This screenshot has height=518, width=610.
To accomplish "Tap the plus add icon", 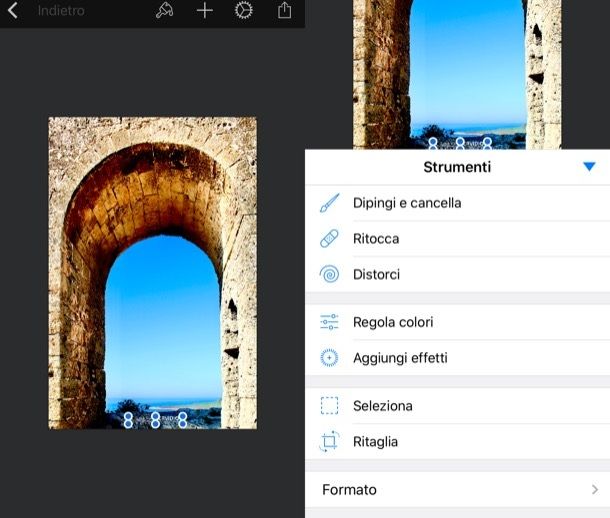I will (x=205, y=10).
